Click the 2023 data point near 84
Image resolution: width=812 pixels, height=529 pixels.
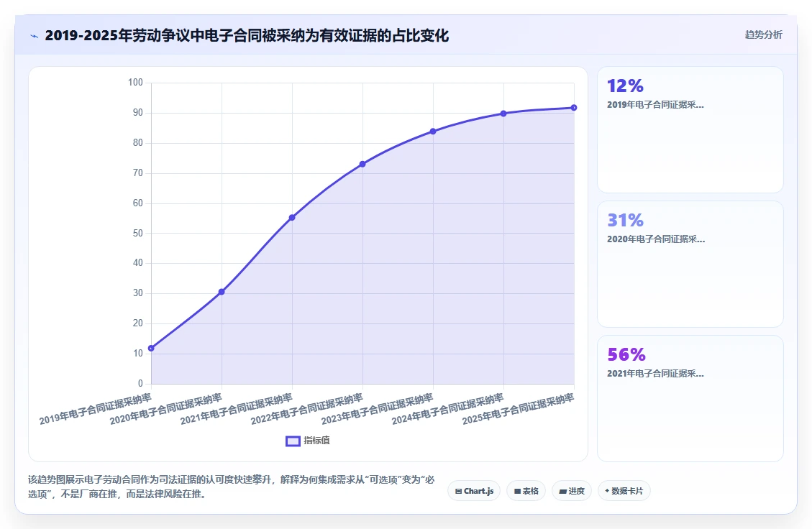433,132
